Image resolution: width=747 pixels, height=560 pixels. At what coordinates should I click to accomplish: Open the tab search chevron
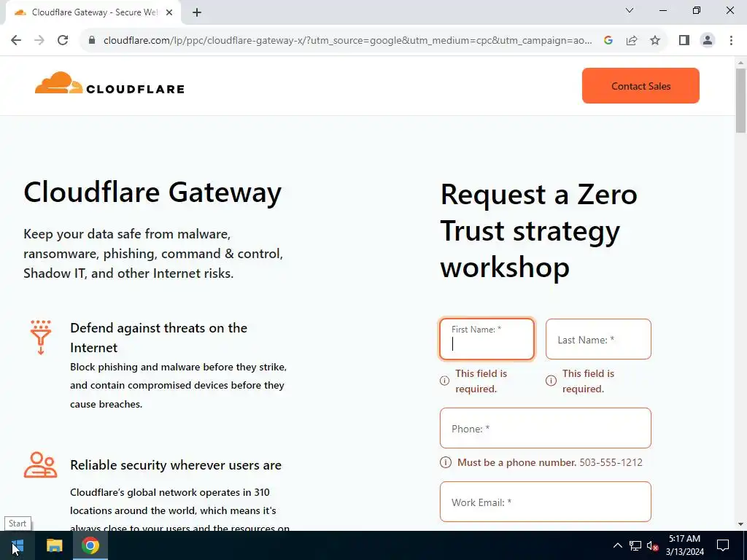pos(630,10)
